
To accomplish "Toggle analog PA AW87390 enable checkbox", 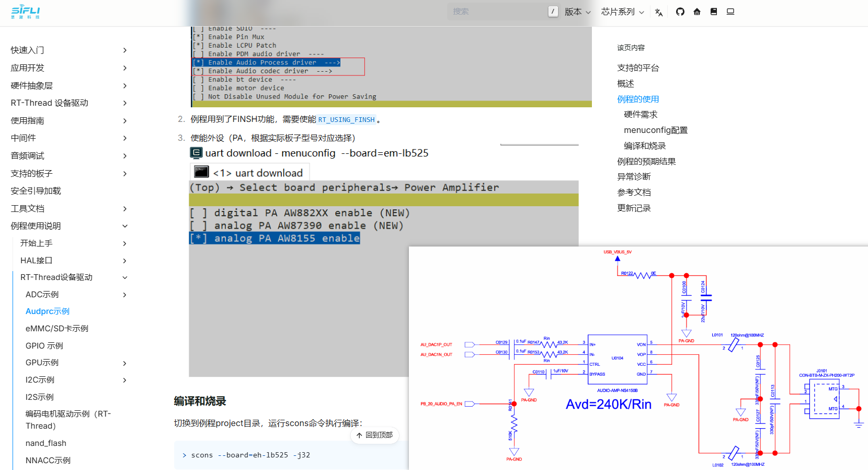I will pos(198,226).
